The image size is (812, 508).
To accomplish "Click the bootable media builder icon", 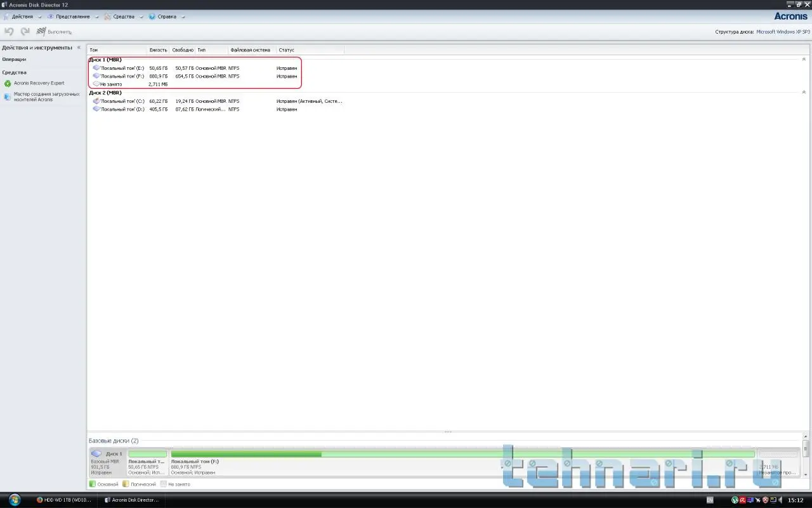I will [8, 97].
